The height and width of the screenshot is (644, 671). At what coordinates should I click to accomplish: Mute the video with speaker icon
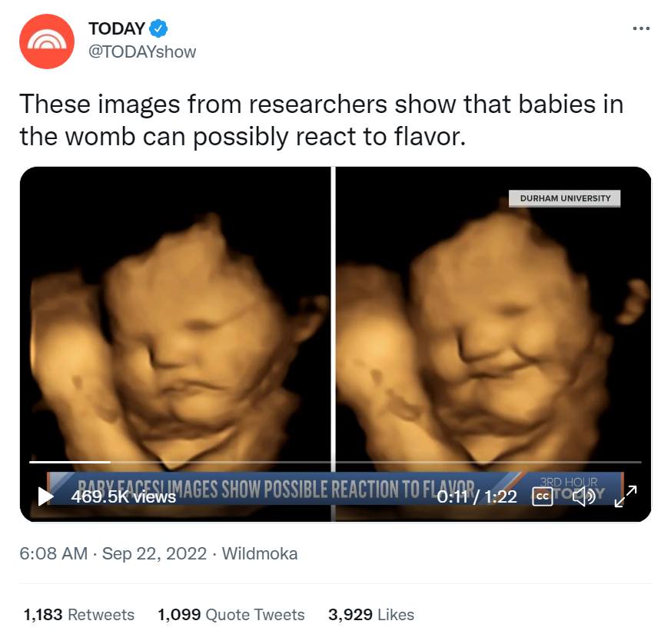coord(584,496)
